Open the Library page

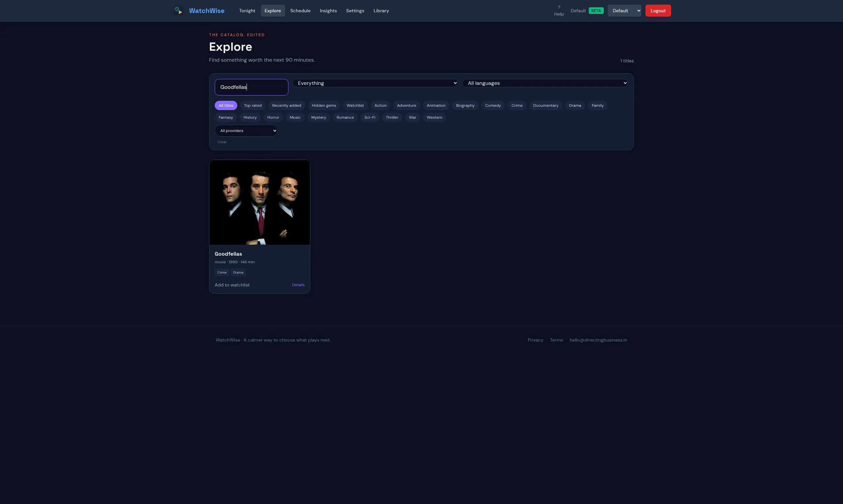(381, 11)
